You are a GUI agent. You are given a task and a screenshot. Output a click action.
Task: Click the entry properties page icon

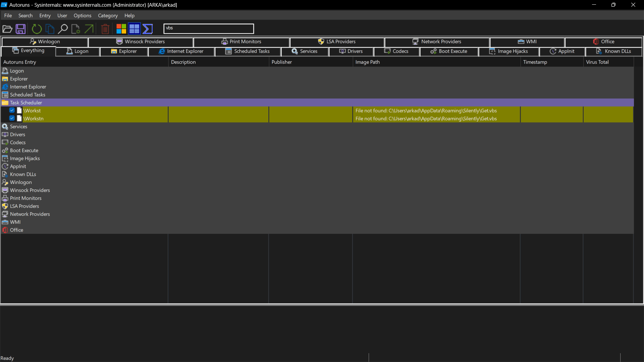(76, 29)
